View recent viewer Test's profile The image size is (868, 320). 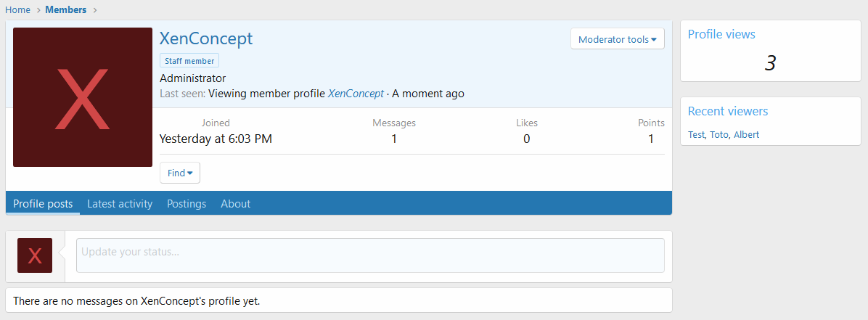click(x=696, y=135)
